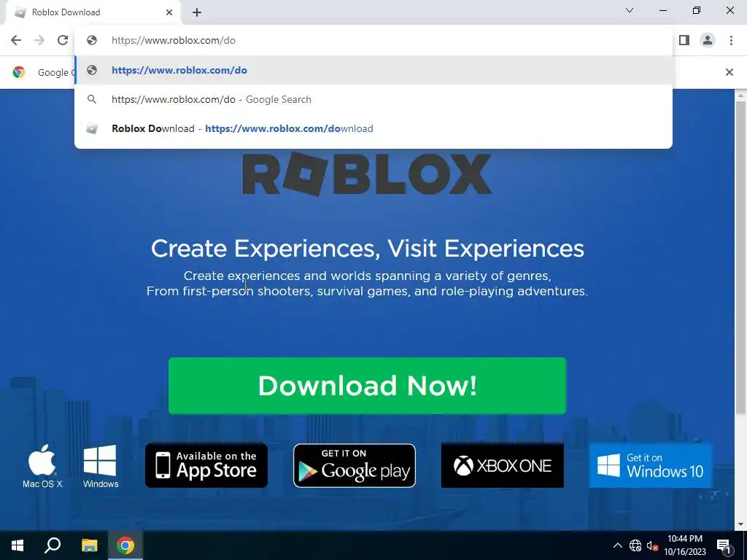
Task: Close the Roblox Download tab
Action: 169,12
